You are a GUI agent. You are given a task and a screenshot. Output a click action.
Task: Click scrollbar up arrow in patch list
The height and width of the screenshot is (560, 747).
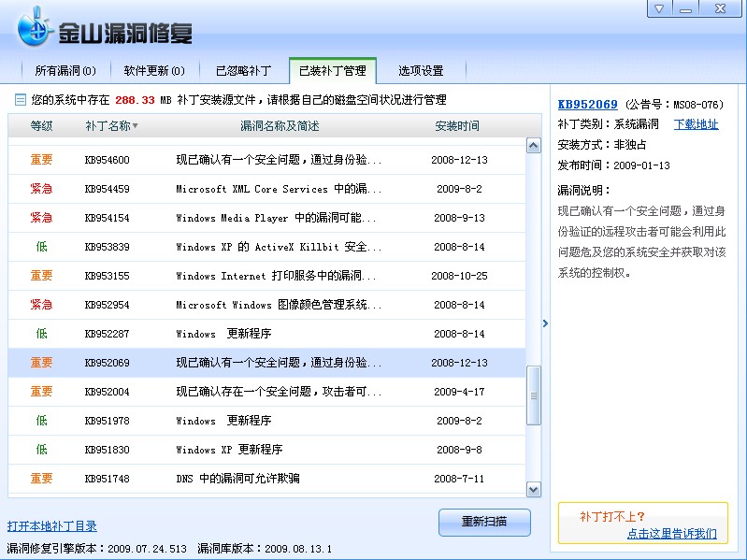(x=534, y=146)
